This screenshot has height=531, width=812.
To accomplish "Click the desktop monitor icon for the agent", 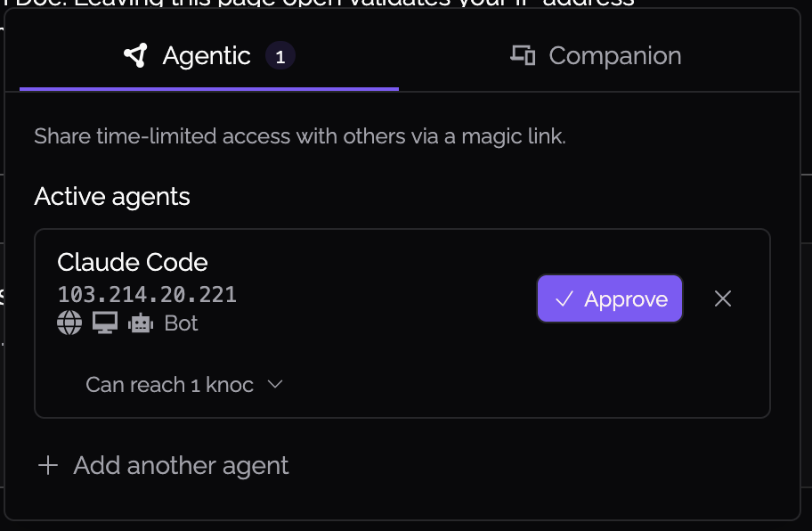I will (x=105, y=323).
